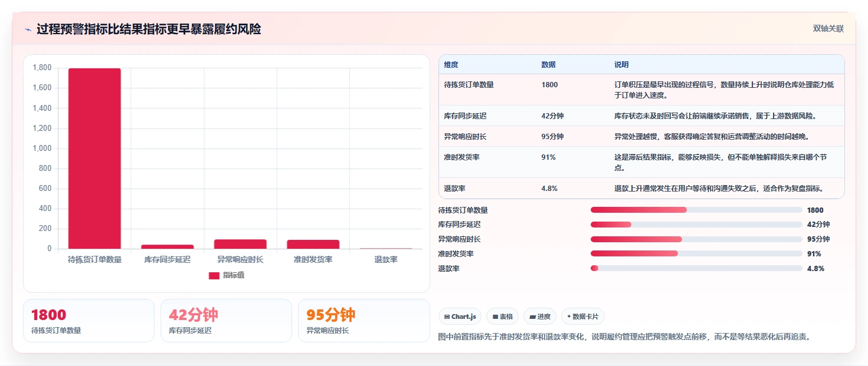Screen dimensions: 868x366
Task: Click the 数据 table column header
Action: pyautogui.click(x=548, y=65)
